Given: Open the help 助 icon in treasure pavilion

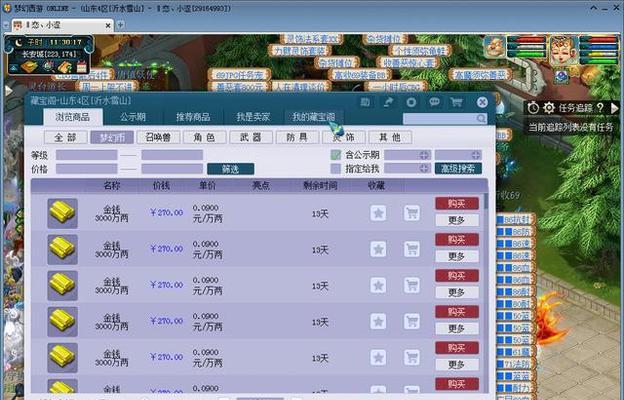Looking at the screenshot, I should click(365, 102).
